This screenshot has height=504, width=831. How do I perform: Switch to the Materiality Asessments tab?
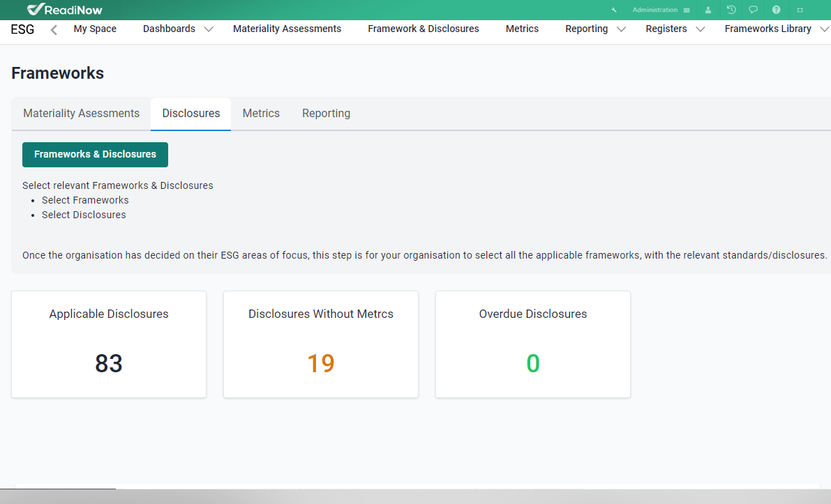pos(81,114)
